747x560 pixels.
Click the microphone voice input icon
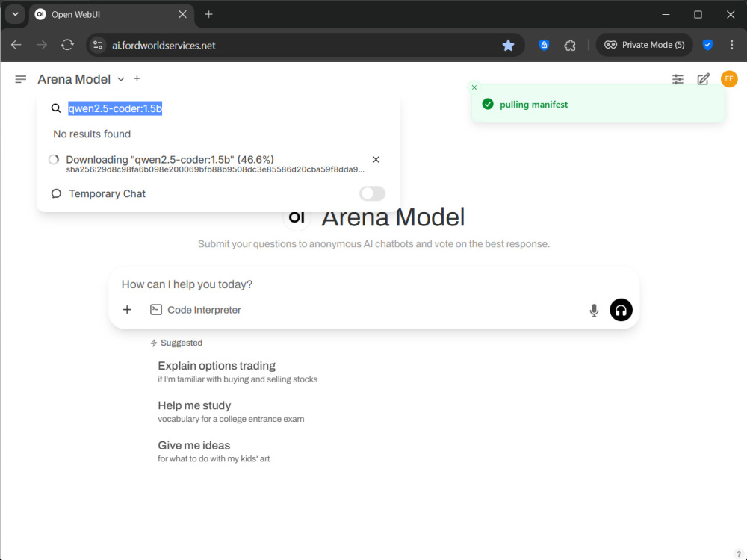(x=594, y=311)
